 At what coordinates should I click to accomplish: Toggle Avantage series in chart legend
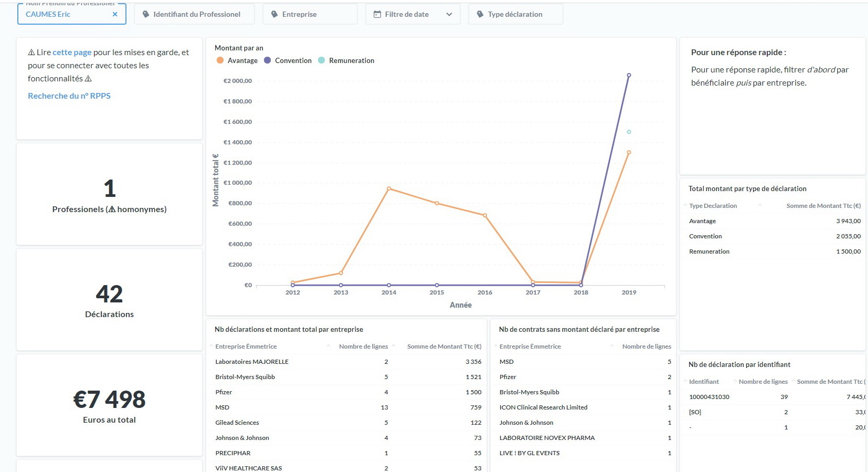click(237, 61)
